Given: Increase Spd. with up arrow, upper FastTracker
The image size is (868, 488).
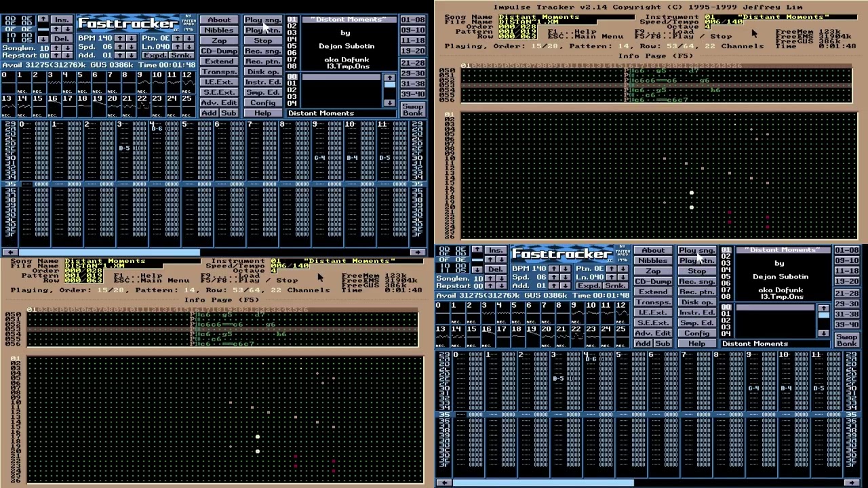Looking at the screenshot, I should pos(120,47).
